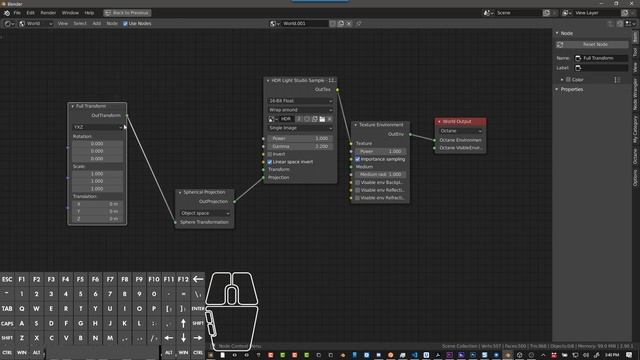Toggle the Importance sampling checkbox
640x360 pixels.
pos(358,159)
